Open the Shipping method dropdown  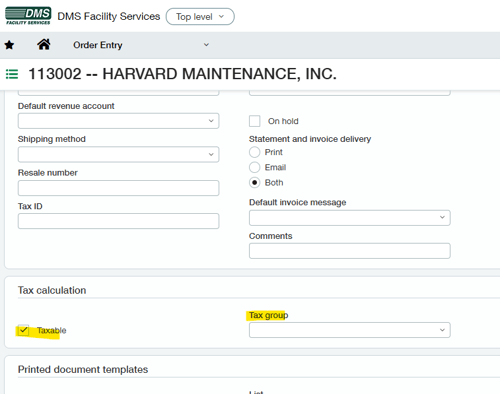pos(118,154)
